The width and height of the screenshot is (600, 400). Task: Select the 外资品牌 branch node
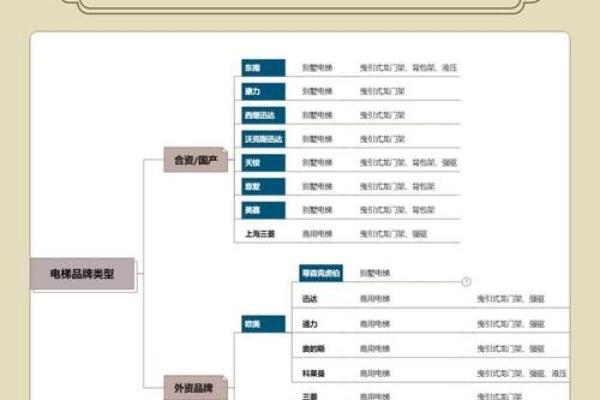click(x=196, y=388)
